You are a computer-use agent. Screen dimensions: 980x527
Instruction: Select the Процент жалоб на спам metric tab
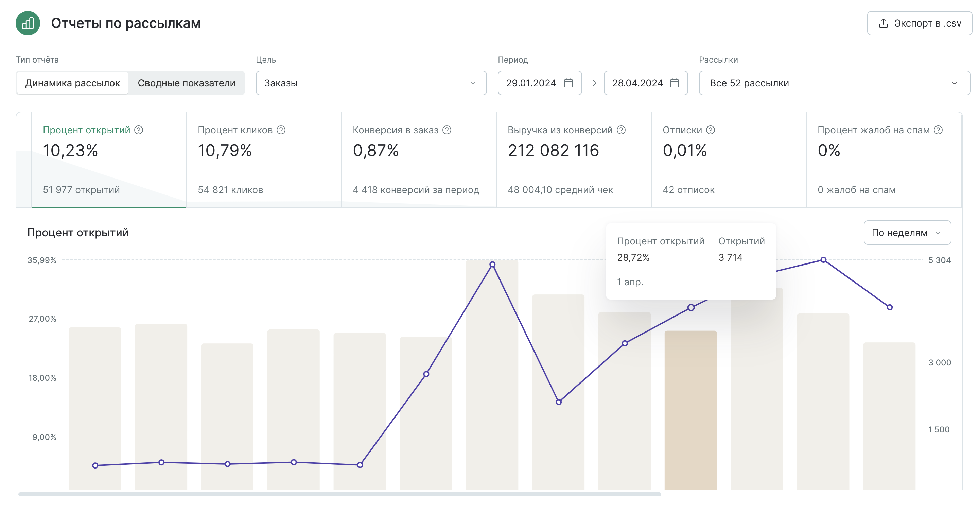tap(884, 160)
